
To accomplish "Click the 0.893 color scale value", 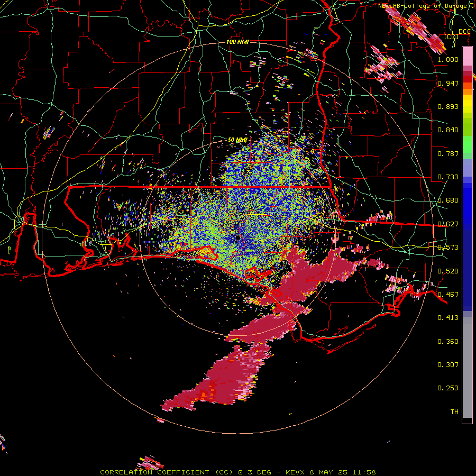I will point(448,106).
